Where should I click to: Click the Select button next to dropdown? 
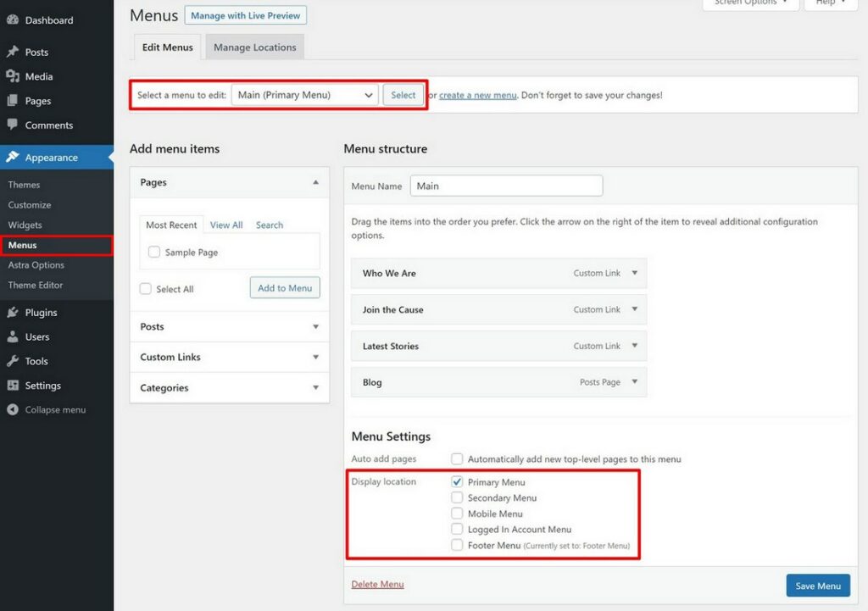(403, 95)
